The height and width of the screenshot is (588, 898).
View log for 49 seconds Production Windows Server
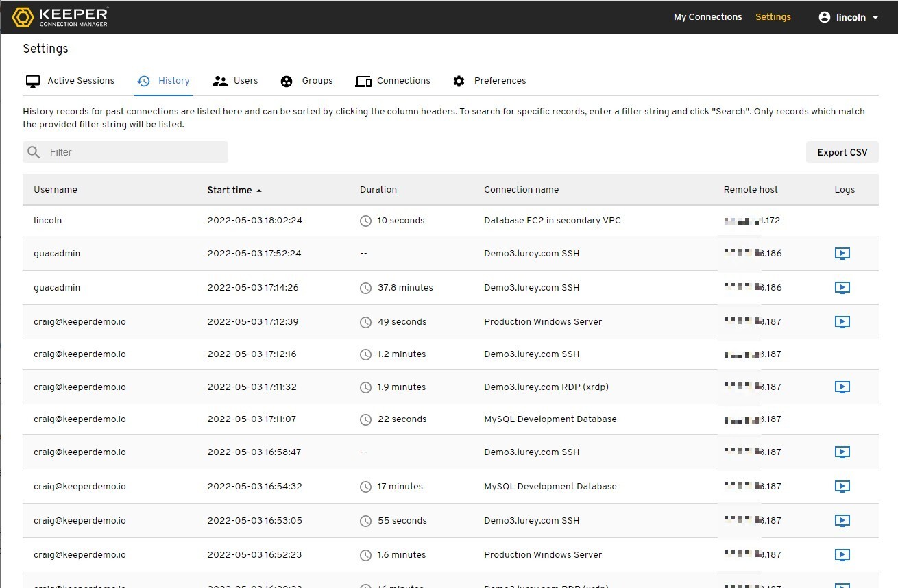point(842,322)
